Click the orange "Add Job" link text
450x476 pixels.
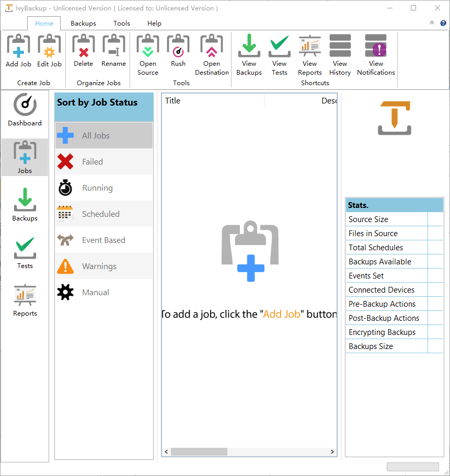[x=282, y=314]
